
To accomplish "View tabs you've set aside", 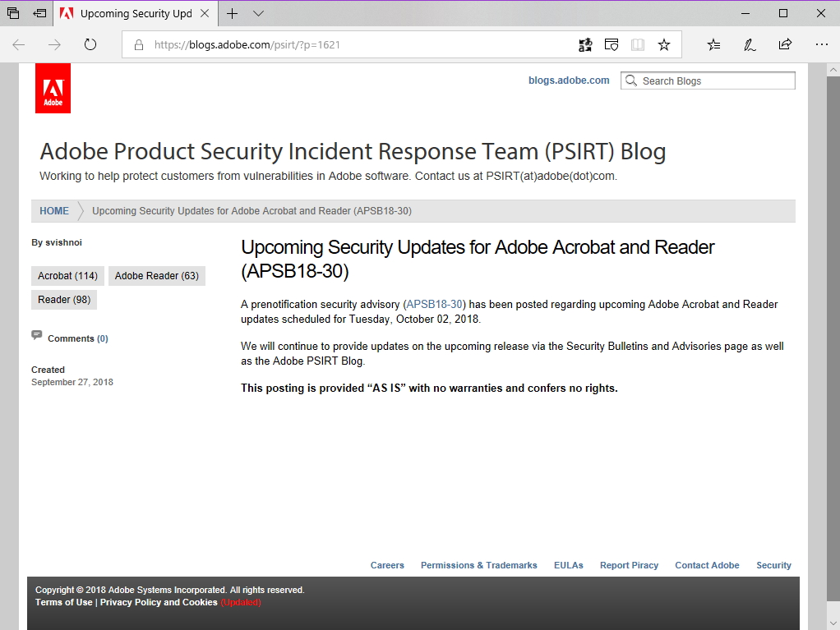I will tap(39, 13).
